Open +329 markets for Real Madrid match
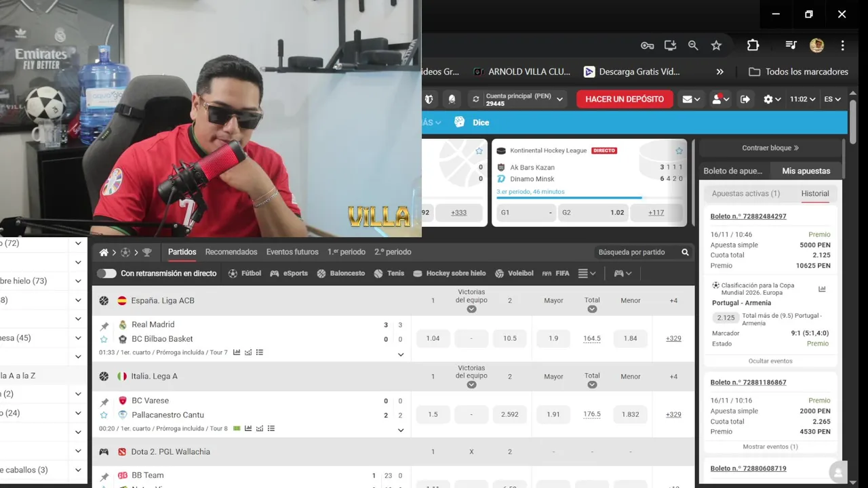This screenshot has width=868, height=488. point(673,338)
